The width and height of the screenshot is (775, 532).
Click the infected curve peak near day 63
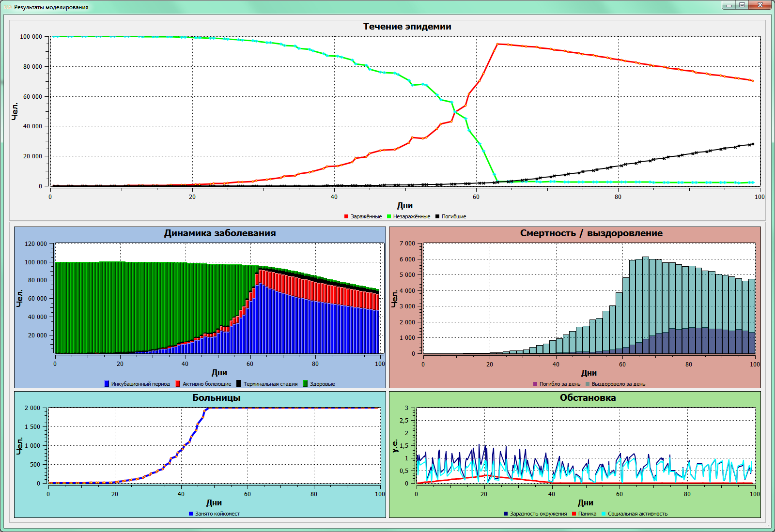[497, 44]
